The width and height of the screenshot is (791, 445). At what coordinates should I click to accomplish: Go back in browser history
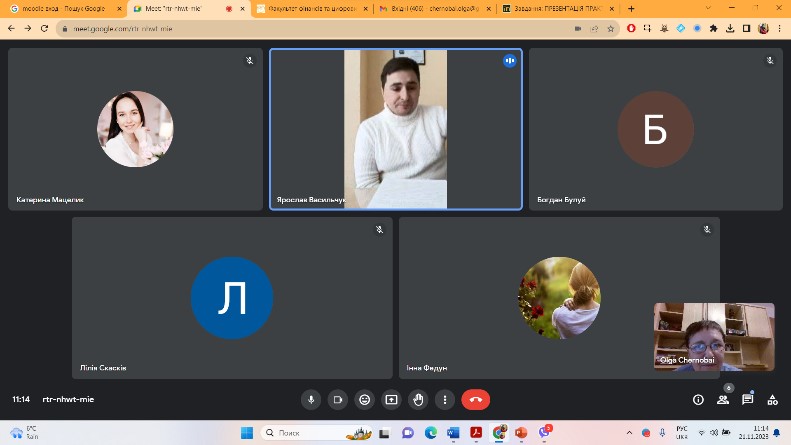[12, 29]
